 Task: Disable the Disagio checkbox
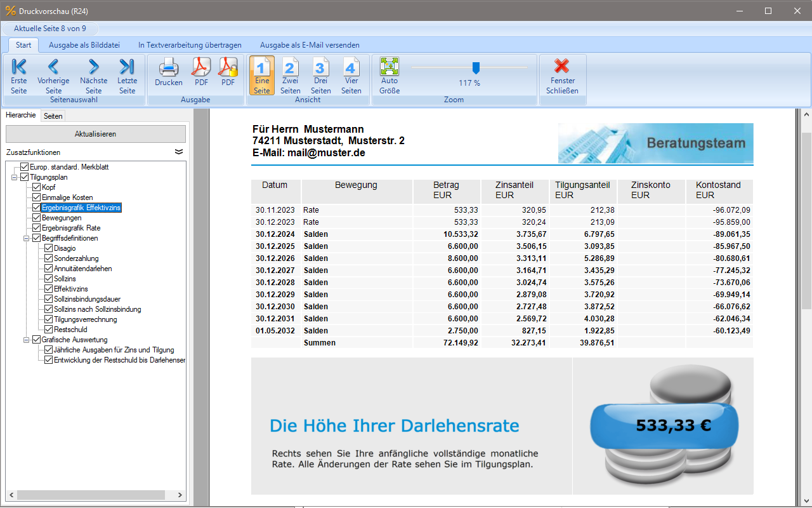[49, 248]
